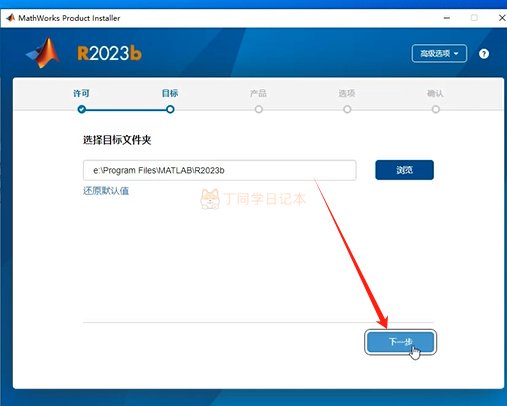Click the destination folder path field

pyautogui.click(x=219, y=170)
